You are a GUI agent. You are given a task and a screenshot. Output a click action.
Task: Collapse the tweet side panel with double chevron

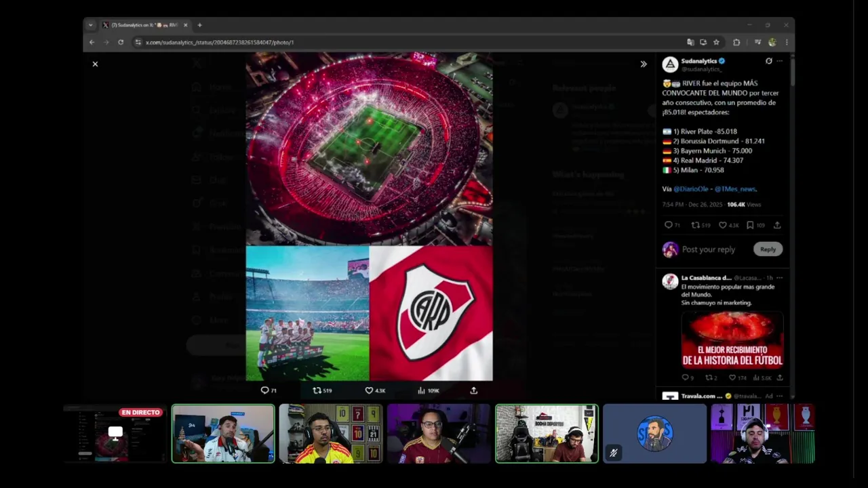[644, 64]
